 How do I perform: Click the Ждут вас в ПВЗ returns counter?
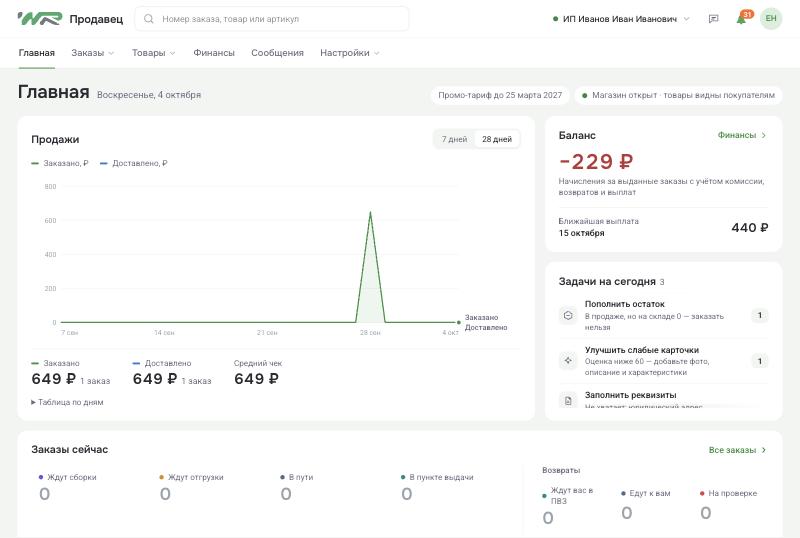pos(570,506)
